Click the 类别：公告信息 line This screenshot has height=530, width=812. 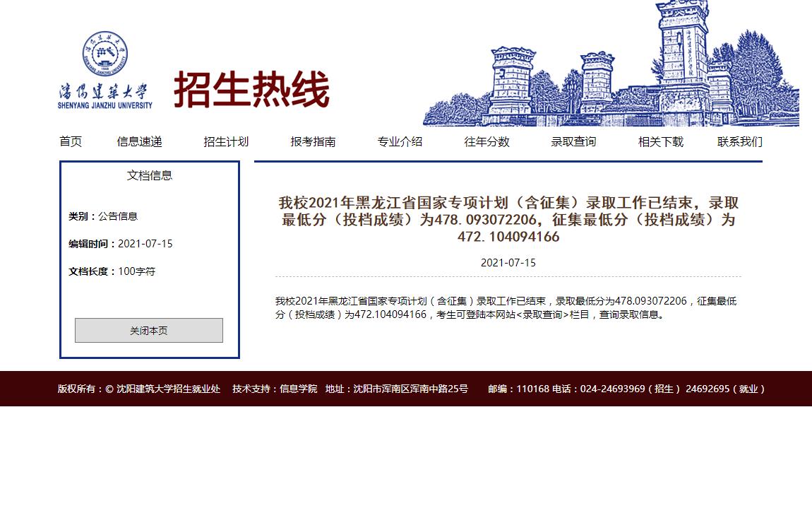(103, 216)
